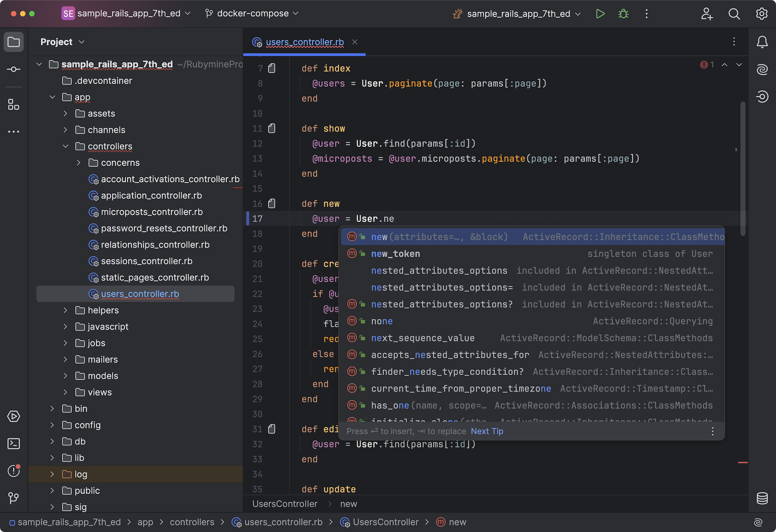This screenshot has height=532, width=776.
Task: Open the Terminal tool window
Action: coord(14,443)
